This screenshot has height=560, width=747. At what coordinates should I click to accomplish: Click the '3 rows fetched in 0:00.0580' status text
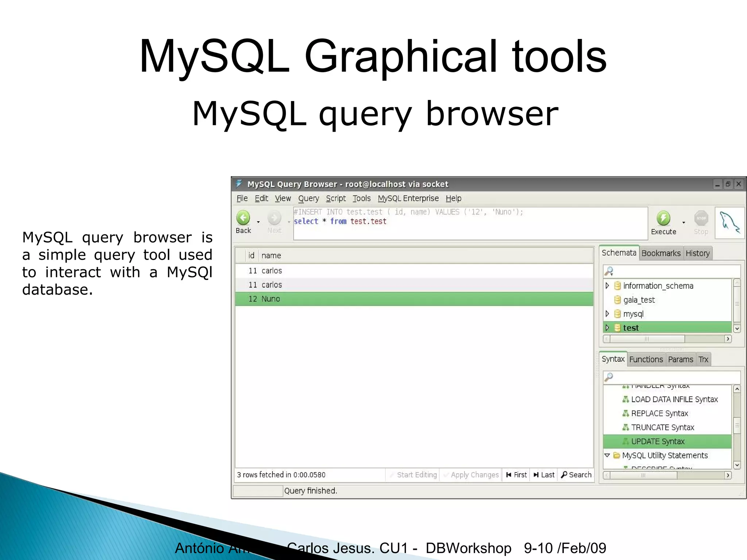(281, 475)
